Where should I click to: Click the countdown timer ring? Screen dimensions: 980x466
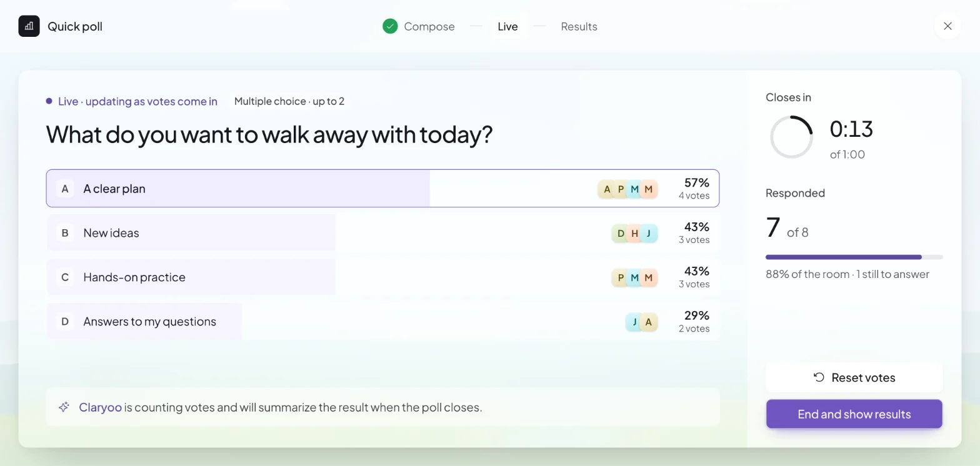[x=791, y=137]
